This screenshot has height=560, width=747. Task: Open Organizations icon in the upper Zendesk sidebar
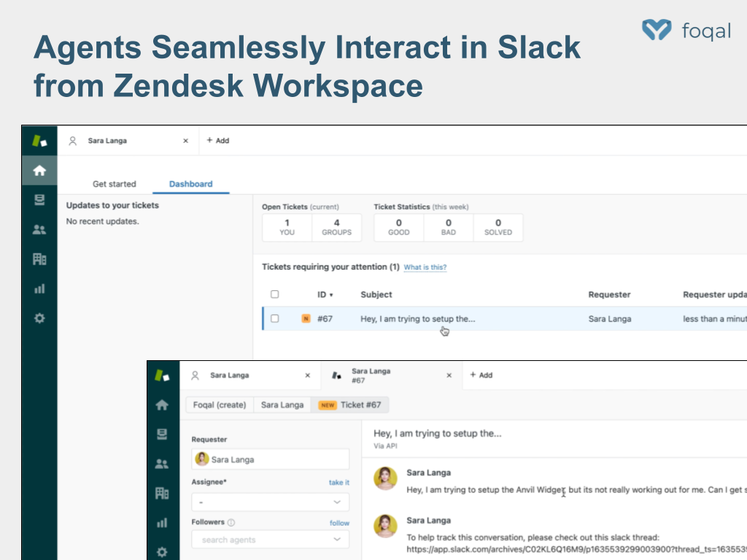[x=39, y=259]
